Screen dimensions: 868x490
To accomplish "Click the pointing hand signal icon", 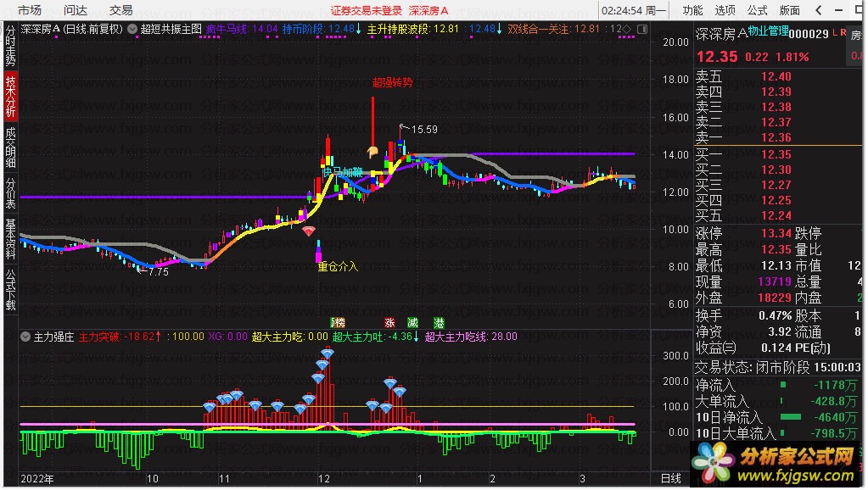I will pyautogui.click(x=372, y=151).
